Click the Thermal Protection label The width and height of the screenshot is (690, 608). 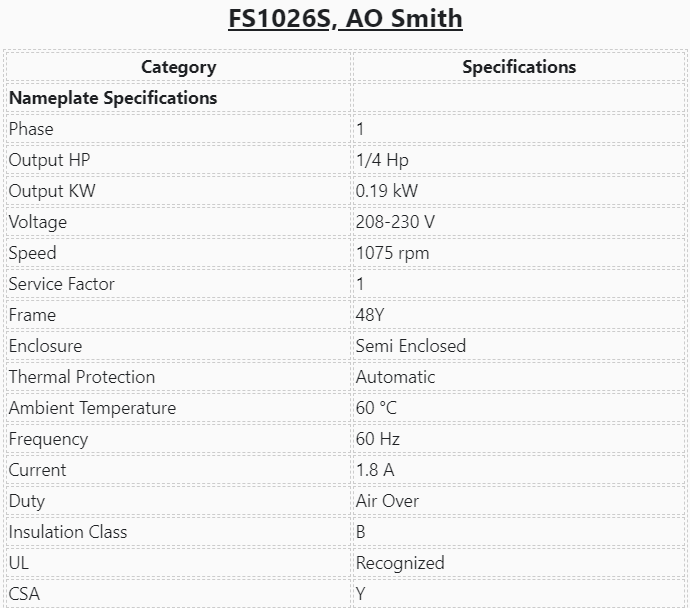coord(82,377)
